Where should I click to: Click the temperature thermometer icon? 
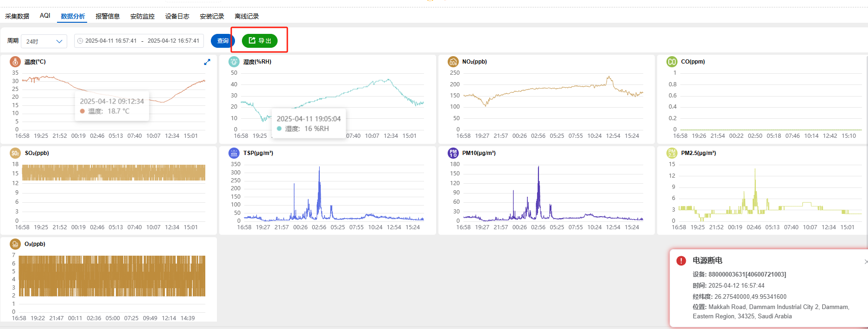[x=15, y=62]
